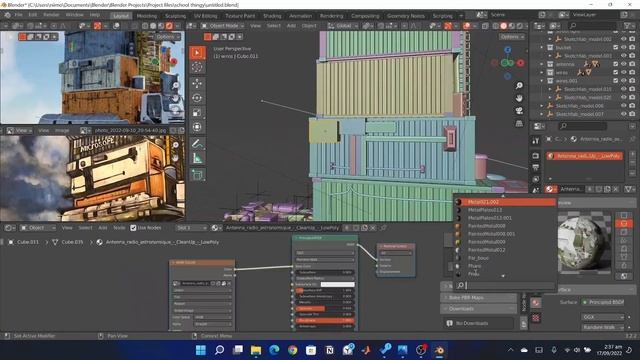640x360 pixels.
Task: Click the viewport zoom magnifier icon
Action: 519,85
